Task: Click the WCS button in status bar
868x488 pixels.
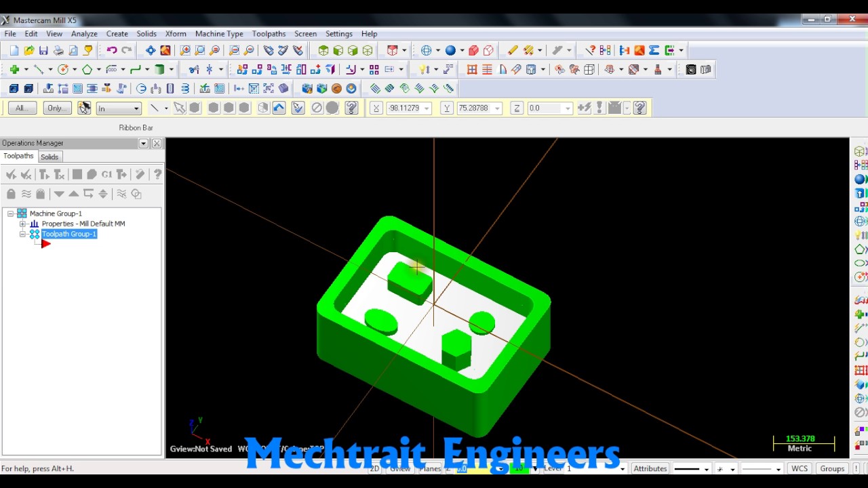Action: click(x=800, y=468)
